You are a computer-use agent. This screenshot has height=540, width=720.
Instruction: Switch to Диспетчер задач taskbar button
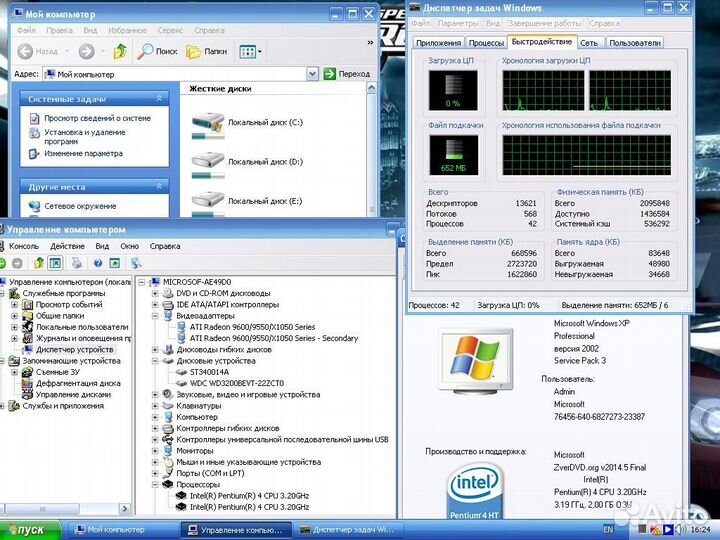point(349,530)
